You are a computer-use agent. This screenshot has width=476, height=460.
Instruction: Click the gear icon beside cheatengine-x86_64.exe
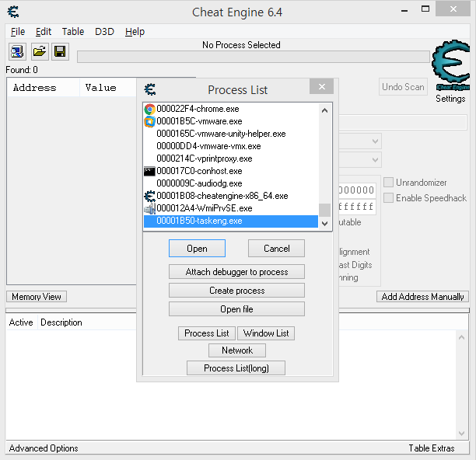point(149,196)
